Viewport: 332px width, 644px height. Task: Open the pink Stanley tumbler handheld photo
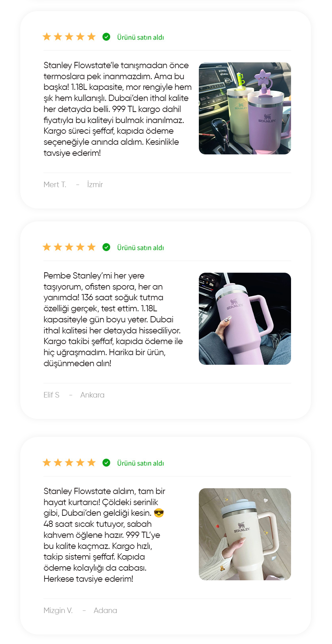pyautogui.click(x=245, y=319)
